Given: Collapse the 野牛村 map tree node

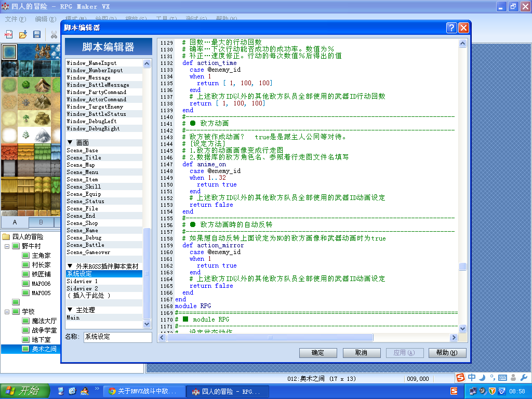Looking at the screenshot, I should pyautogui.click(x=7, y=246).
